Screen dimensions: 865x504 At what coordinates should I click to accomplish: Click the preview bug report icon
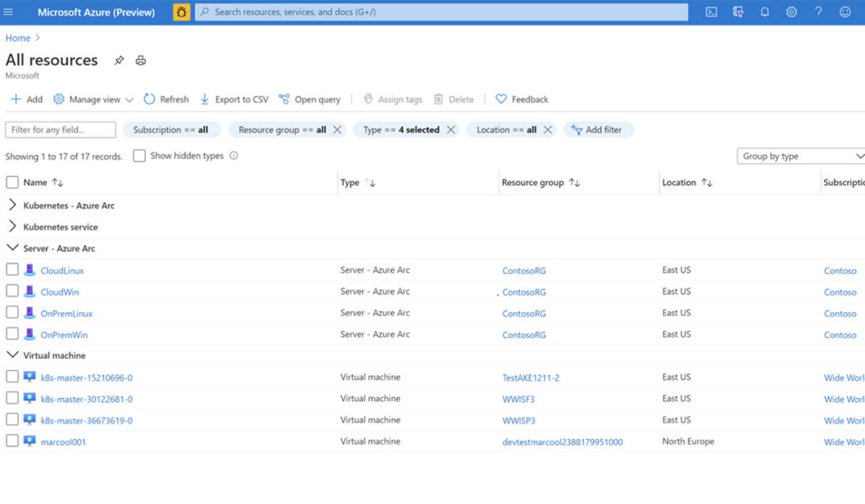(181, 12)
